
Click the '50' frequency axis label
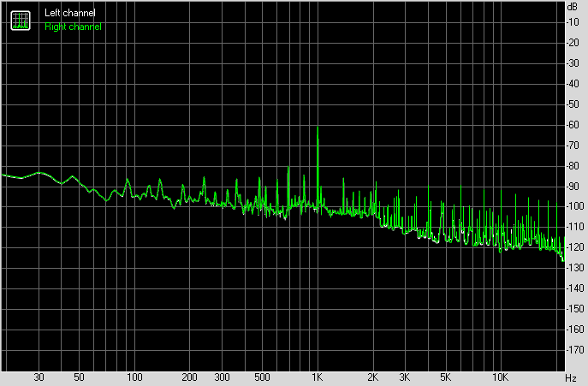click(x=79, y=377)
